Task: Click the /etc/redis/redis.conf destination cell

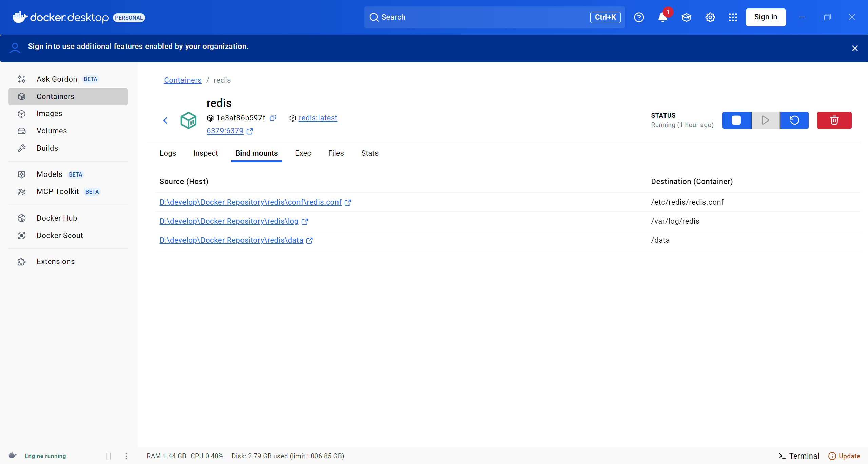Action: coord(687,202)
